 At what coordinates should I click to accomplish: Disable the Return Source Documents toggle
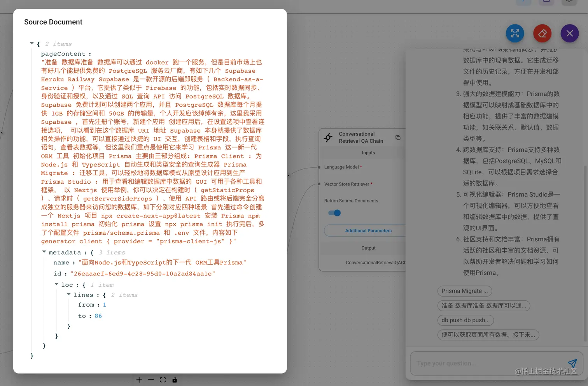pos(334,213)
